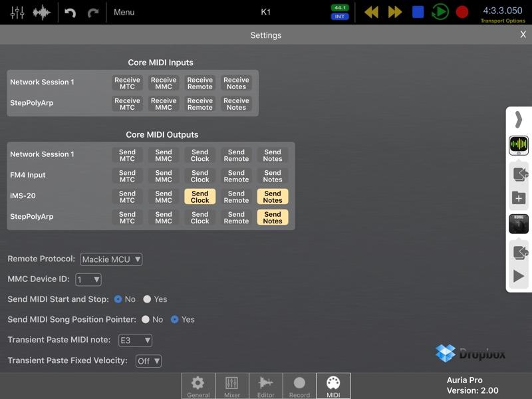
Task: Toggle Send MMC for FM4 Input
Action: coord(164,176)
